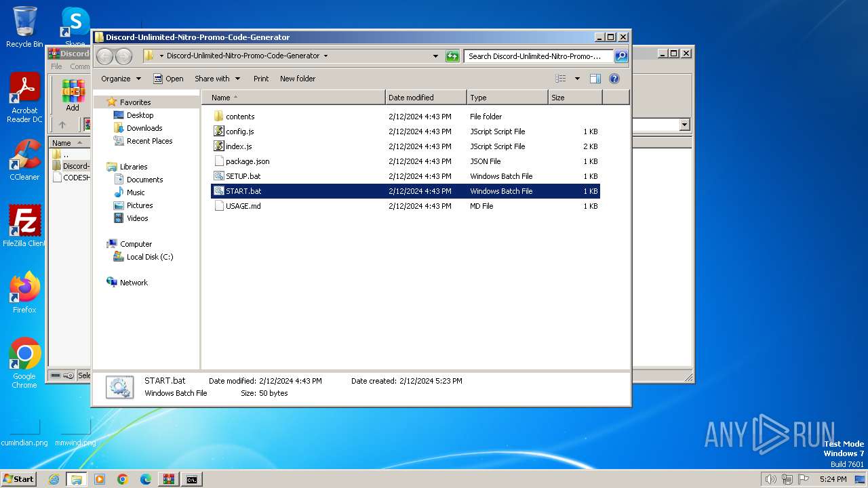Select the SETUP.bat batch file icon
The image size is (868, 488).
coord(218,176)
